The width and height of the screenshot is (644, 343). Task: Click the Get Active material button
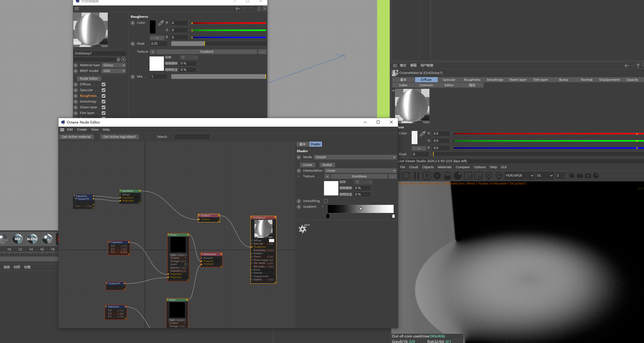pos(76,137)
